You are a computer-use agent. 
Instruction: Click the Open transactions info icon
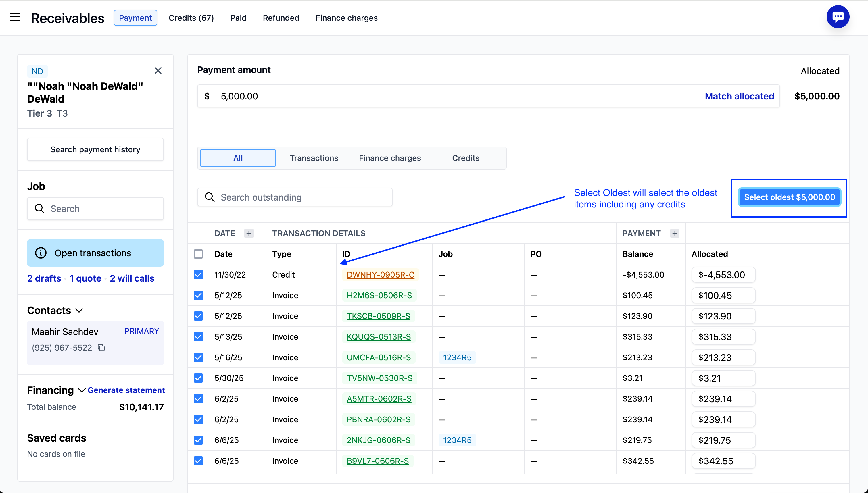(x=41, y=253)
